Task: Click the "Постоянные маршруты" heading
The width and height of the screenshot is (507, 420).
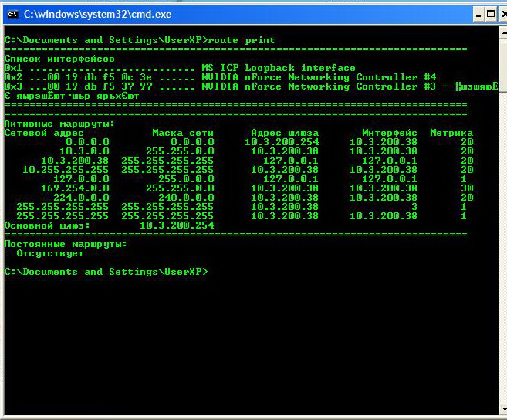Action: (x=65, y=244)
